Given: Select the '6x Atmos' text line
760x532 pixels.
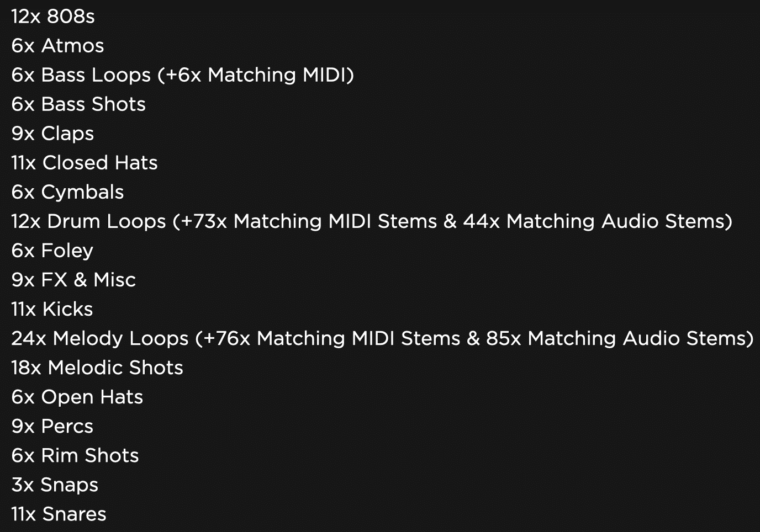Looking at the screenshot, I should [x=57, y=46].
